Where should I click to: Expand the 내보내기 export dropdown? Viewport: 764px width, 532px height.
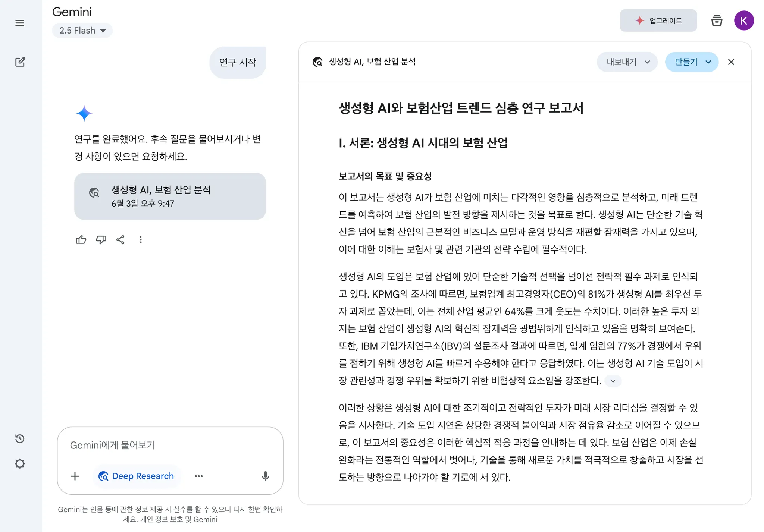click(627, 62)
